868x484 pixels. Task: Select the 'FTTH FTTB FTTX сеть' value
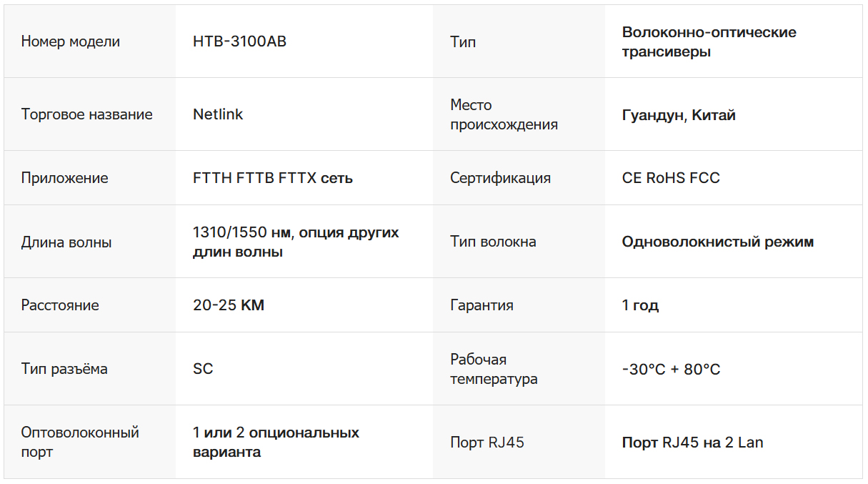coord(272,178)
